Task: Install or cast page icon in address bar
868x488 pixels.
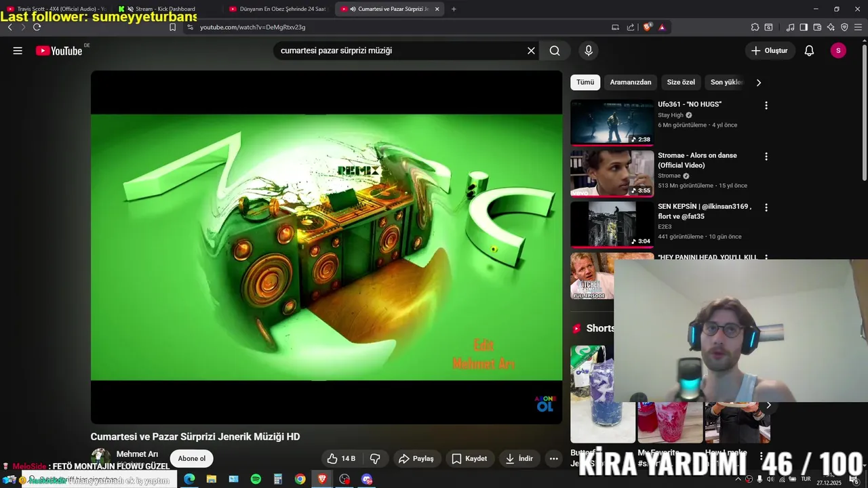Action: 615,27
